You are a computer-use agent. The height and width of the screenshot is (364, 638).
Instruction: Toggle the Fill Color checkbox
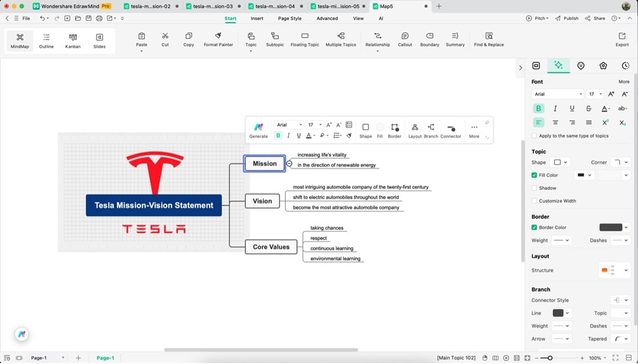pos(534,175)
